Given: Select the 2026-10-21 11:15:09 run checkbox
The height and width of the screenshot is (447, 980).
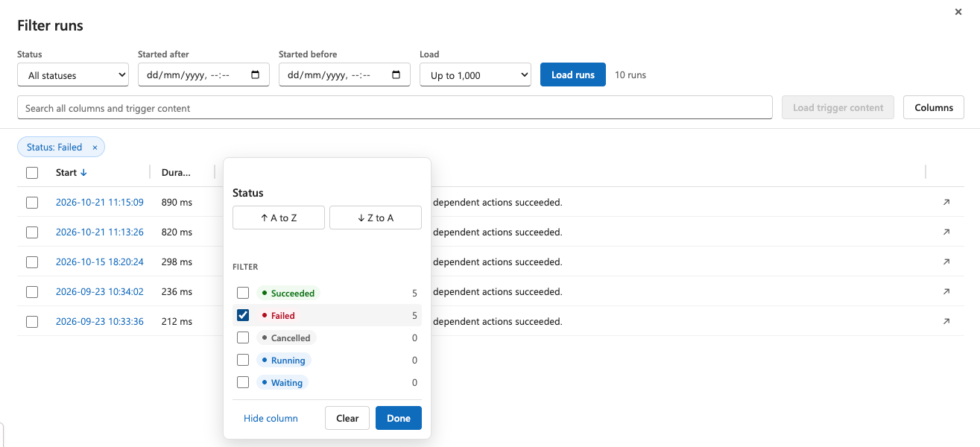Looking at the screenshot, I should tap(32, 202).
